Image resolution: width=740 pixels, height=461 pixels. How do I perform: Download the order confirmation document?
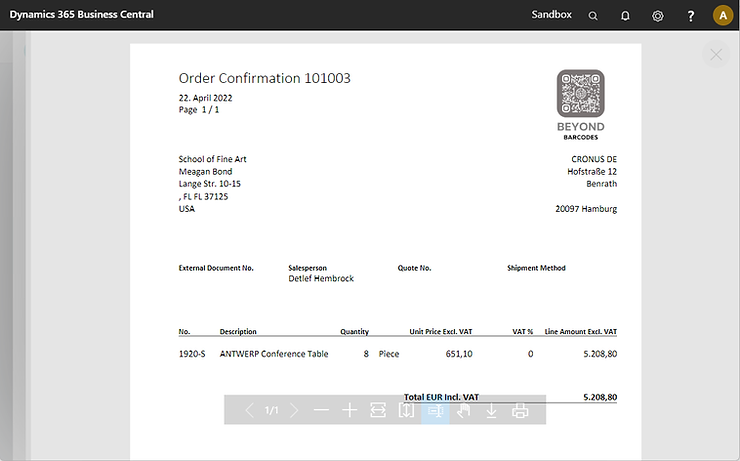pos(491,411)
